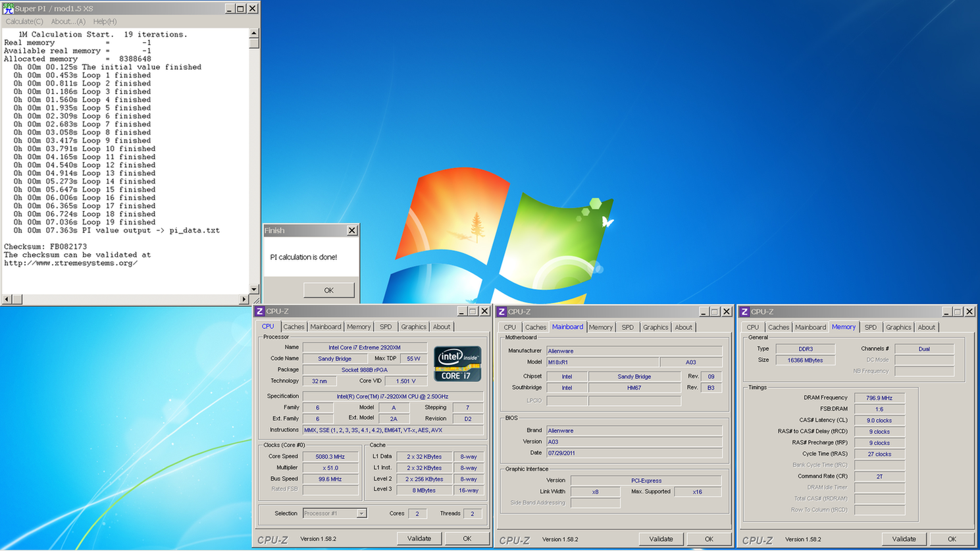Image resolution: width=980 pixels, height=551 pixels.
Task: Select CPU tab in first CPU-Z window
Action: click(268, 327)
